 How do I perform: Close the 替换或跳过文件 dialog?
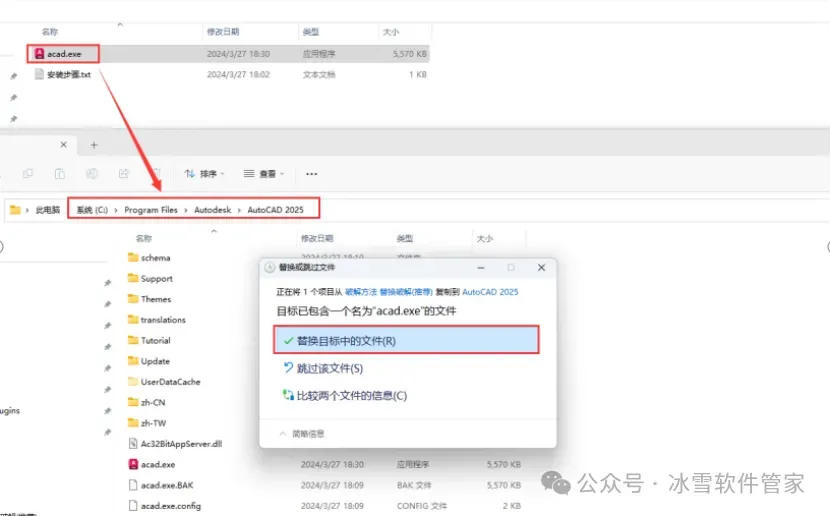click(541, 268)
